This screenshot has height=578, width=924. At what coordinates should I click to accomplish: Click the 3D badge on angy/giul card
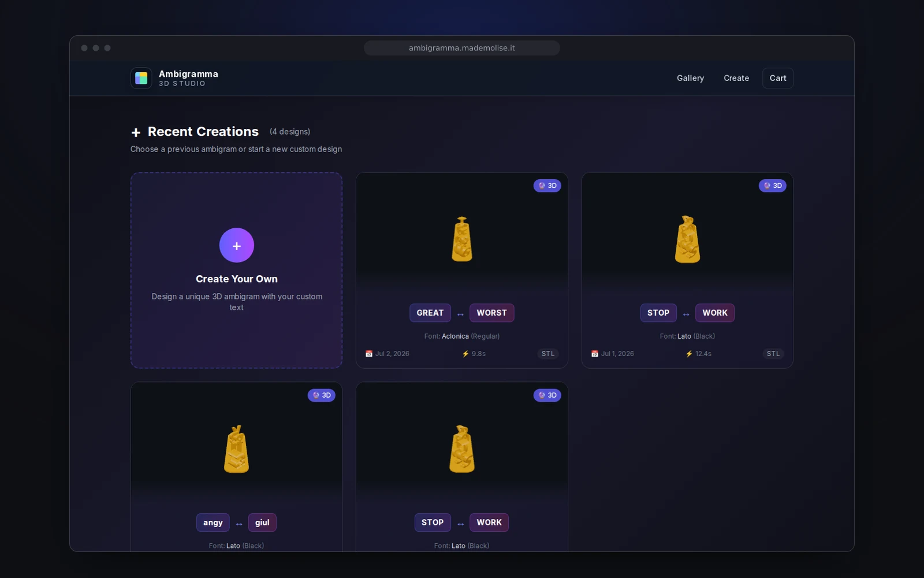point(322,395)
